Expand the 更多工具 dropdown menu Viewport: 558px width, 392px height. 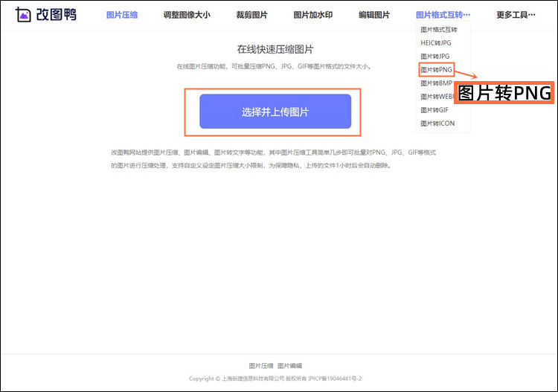[x=516, y=15]
